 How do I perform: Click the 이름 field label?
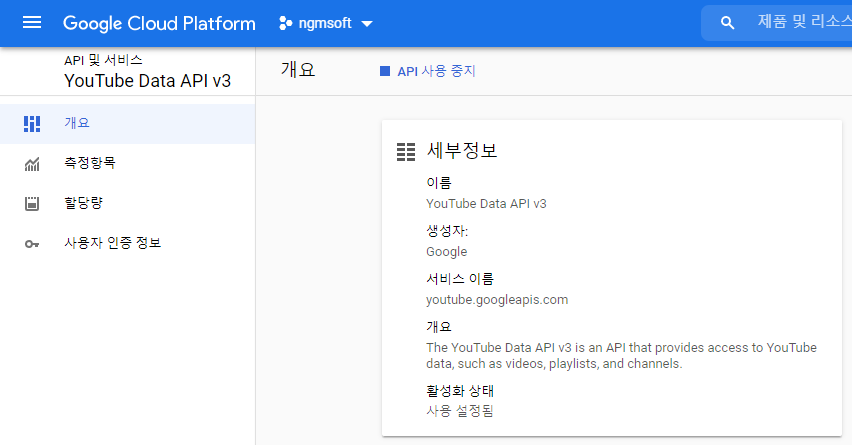pyautogui.click(x=439, y=183)
